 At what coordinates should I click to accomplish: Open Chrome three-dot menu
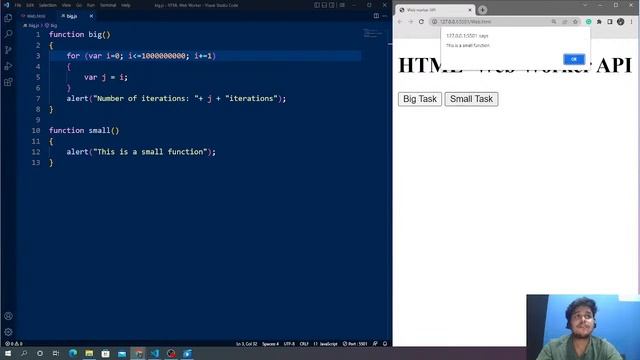[631, 22]
